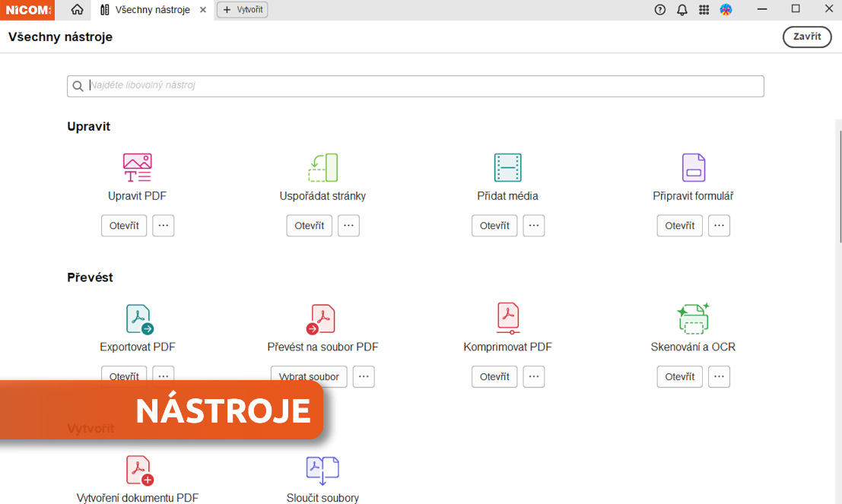The height and width of the screenshot is (504, 842).
Task: Open the Upravit PDF tool
Action: 124,226
